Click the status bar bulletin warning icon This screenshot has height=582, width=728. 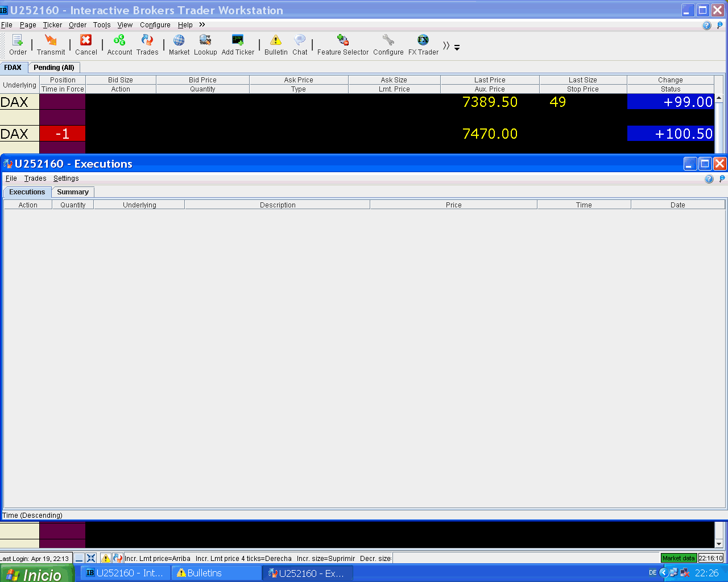point(106,558)
